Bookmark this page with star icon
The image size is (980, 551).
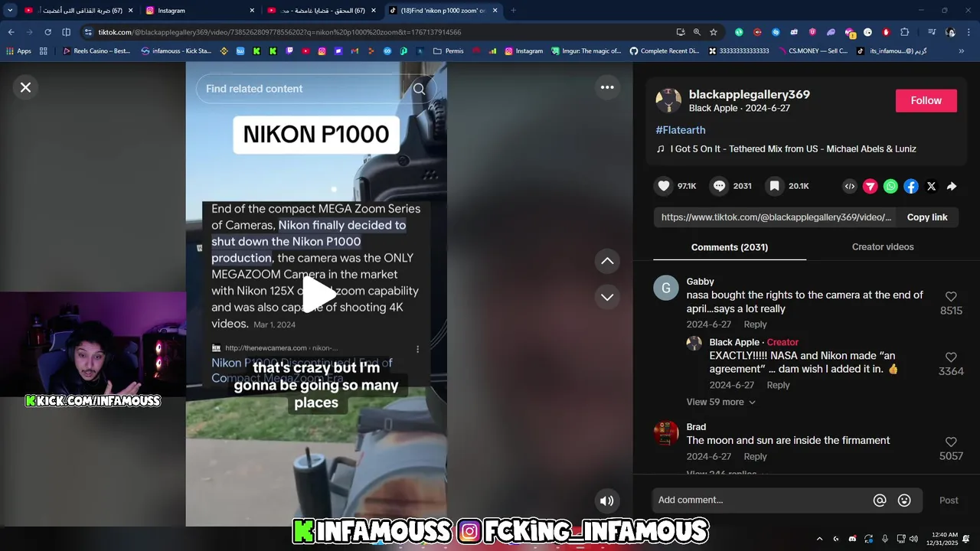point(714,32)
